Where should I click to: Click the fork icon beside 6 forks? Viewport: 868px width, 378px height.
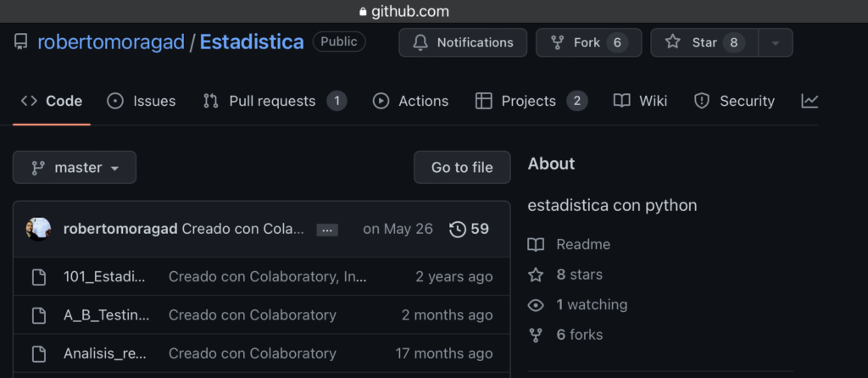536,335
